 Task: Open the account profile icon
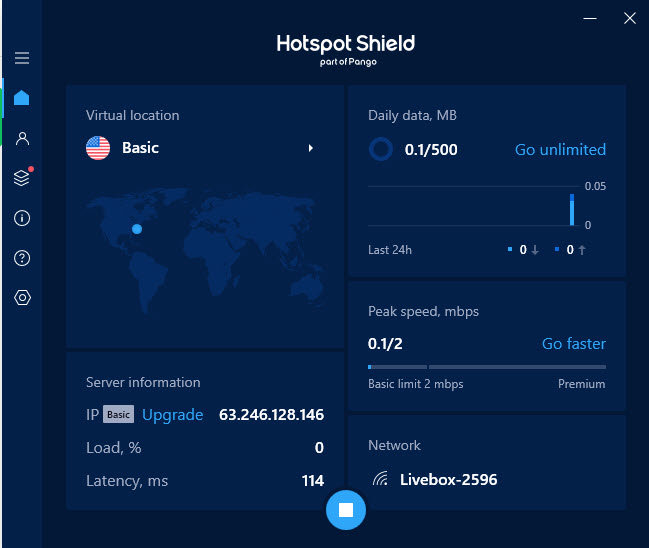[22, 138]
